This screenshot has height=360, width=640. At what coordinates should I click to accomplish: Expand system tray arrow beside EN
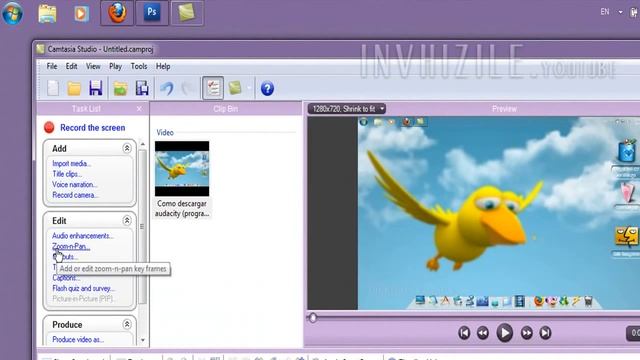(620, 12)
